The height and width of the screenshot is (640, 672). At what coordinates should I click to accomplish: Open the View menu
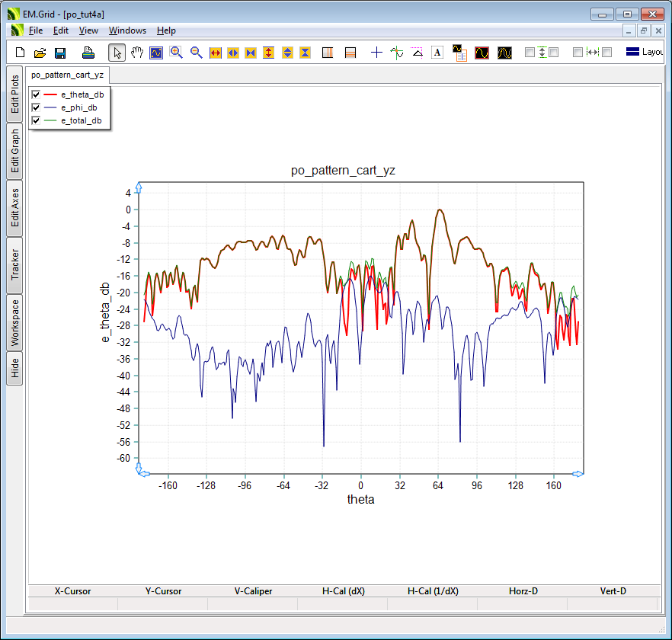[88, 30]
